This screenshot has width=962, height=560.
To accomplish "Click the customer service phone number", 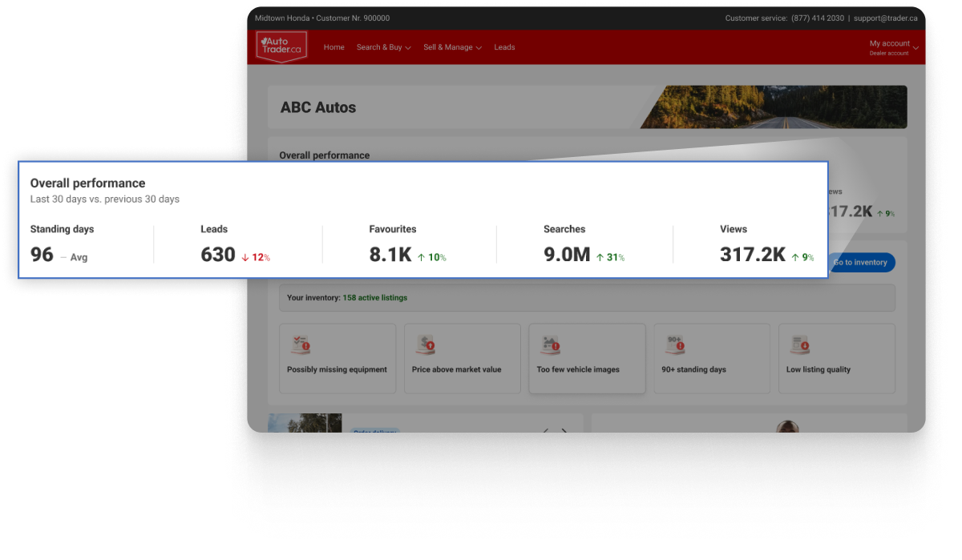I will 817,18.
